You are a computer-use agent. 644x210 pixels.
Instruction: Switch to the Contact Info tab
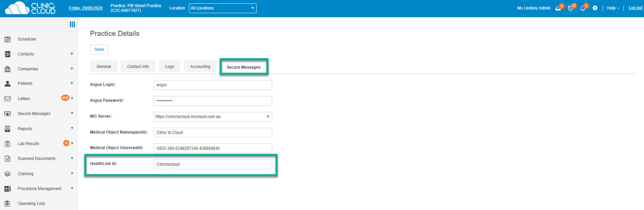tap(138, 67)
